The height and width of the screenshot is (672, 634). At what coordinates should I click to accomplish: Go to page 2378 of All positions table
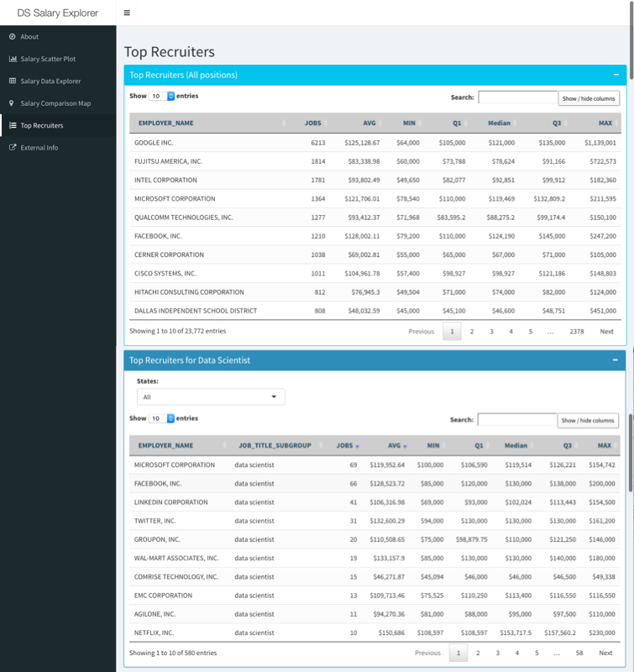pyautogui.click(x=577, y=331)
